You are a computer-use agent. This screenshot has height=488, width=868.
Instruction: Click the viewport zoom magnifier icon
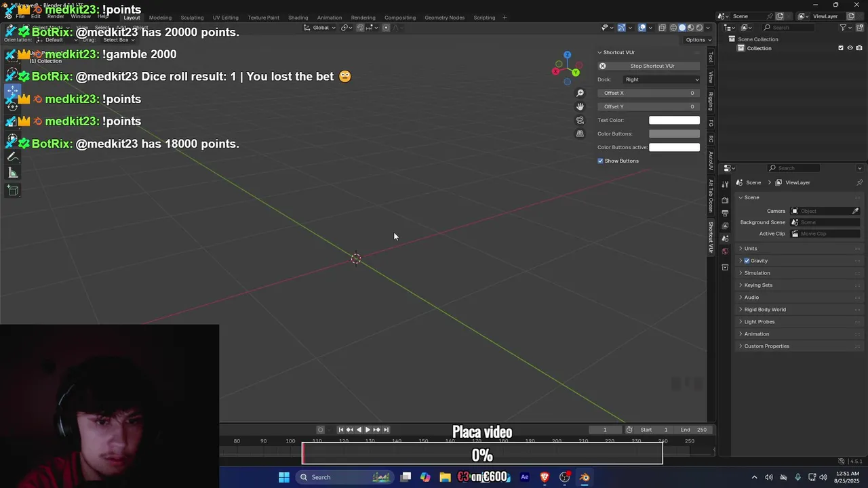pyautogui.click(x=580, y=93)
